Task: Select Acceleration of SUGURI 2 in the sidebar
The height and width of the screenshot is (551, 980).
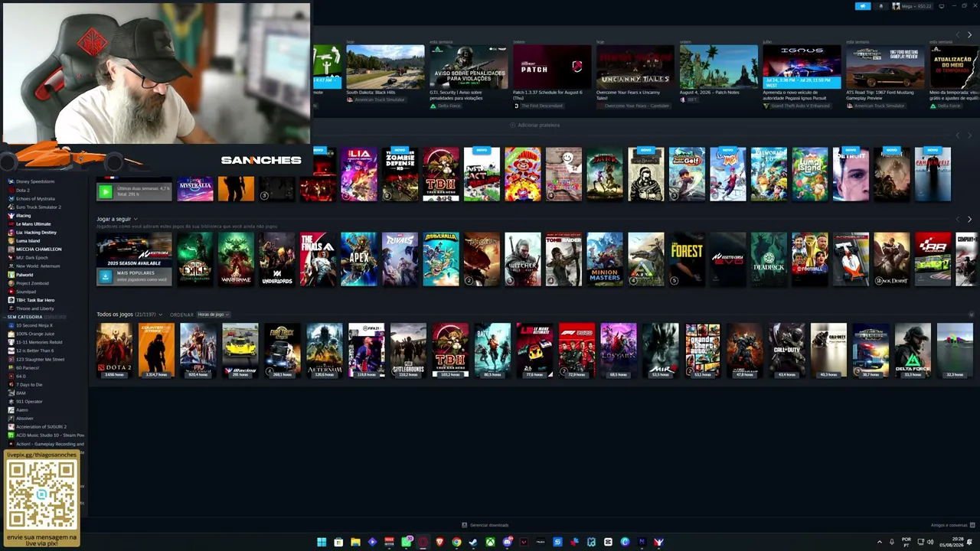Action: coord(41,427)
